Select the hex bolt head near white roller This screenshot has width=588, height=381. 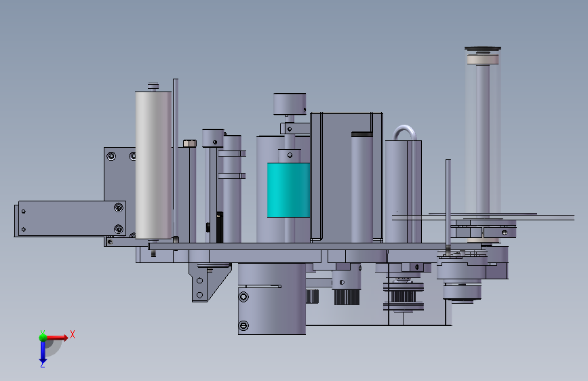[190, 143]
